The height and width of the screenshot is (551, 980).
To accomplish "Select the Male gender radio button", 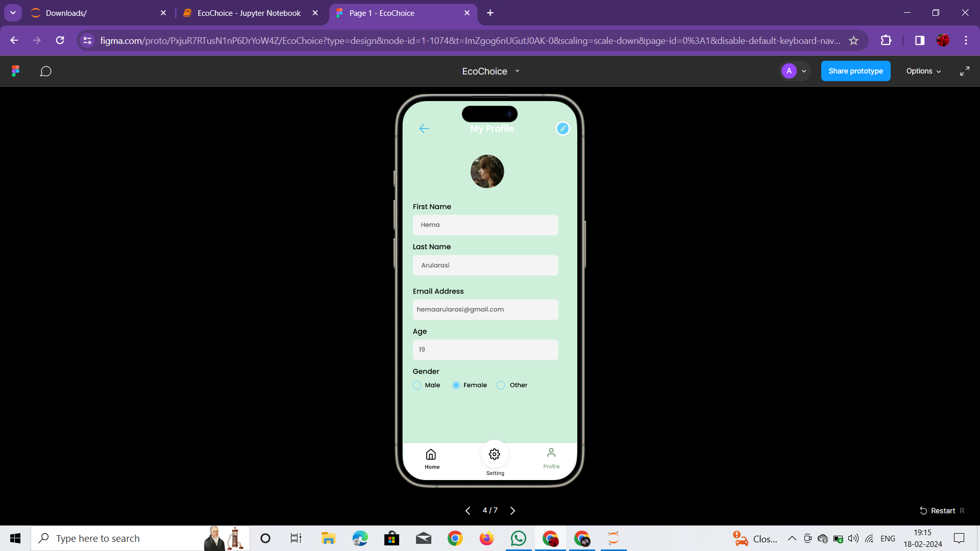I will pyautogui.click(x=417, y=385).
